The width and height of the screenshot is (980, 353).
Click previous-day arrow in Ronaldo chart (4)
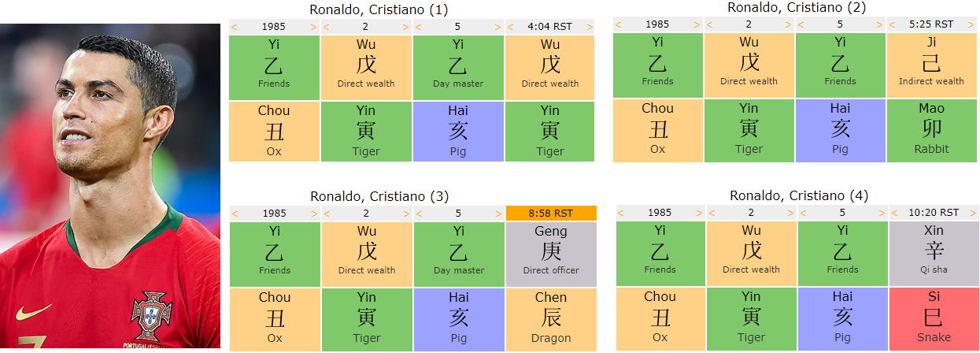804,213
